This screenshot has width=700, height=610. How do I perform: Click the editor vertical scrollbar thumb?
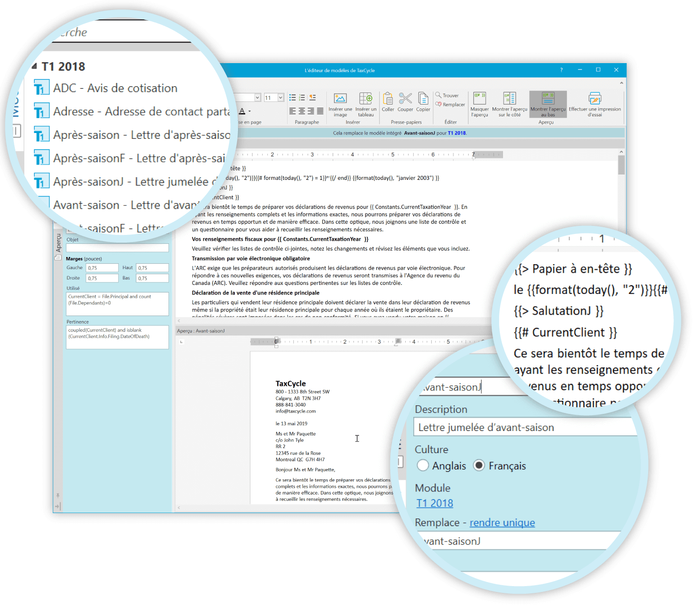[621, 165]
